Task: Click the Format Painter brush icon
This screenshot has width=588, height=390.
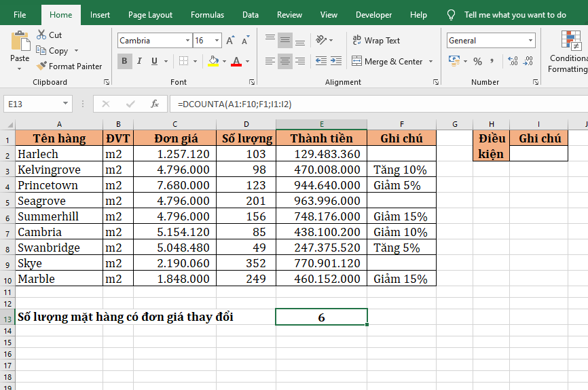Action: click(x=41, y=66)
